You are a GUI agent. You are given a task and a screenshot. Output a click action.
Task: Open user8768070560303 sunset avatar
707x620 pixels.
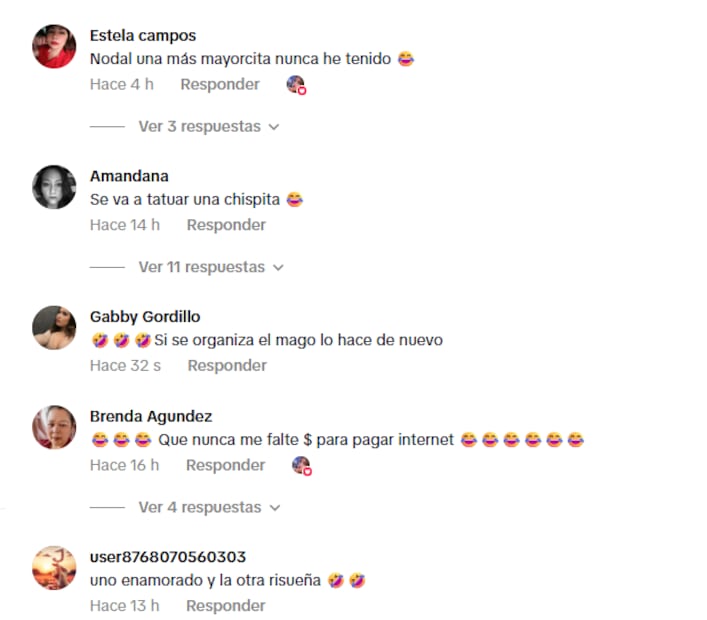coord(54,568)
